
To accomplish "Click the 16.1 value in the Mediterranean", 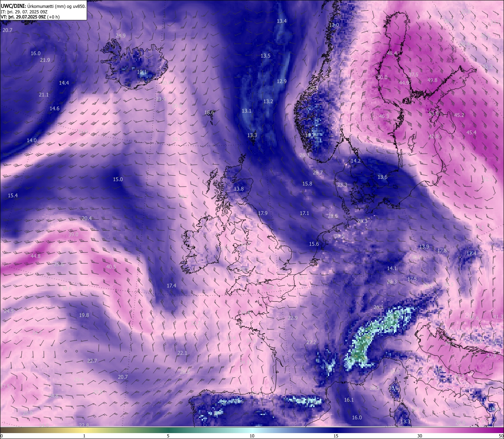I will tap(349, 400).
